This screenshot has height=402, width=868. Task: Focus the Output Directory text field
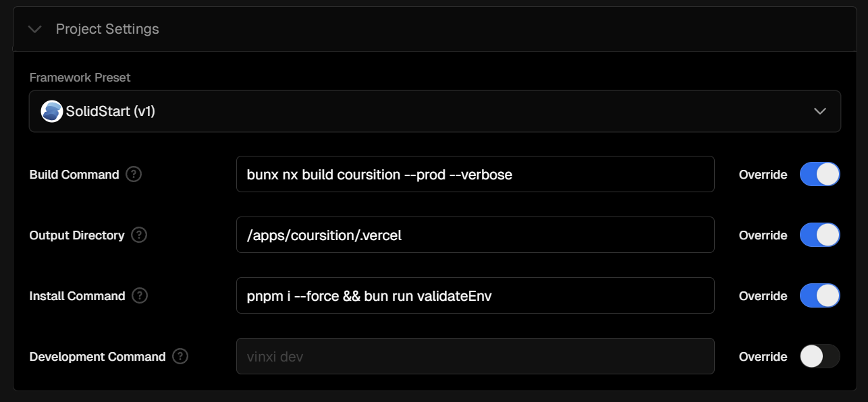(x=475, y=235)
